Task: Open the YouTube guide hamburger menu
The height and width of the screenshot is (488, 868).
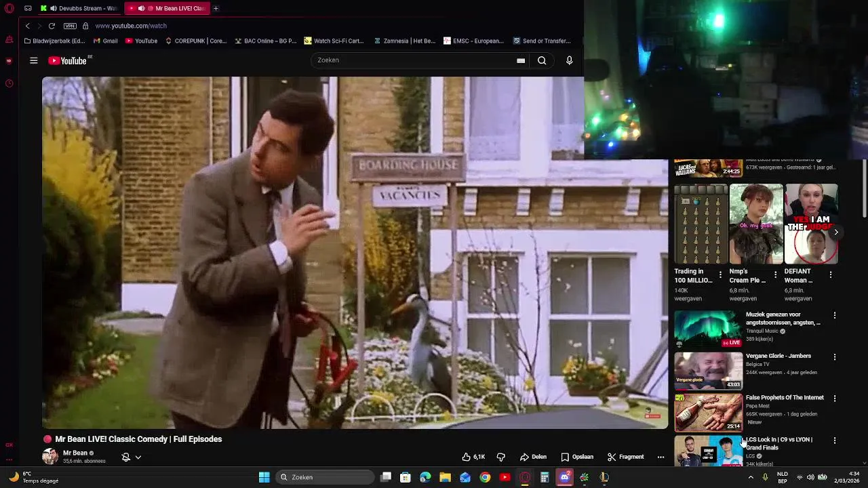Action: pos(33,60)
